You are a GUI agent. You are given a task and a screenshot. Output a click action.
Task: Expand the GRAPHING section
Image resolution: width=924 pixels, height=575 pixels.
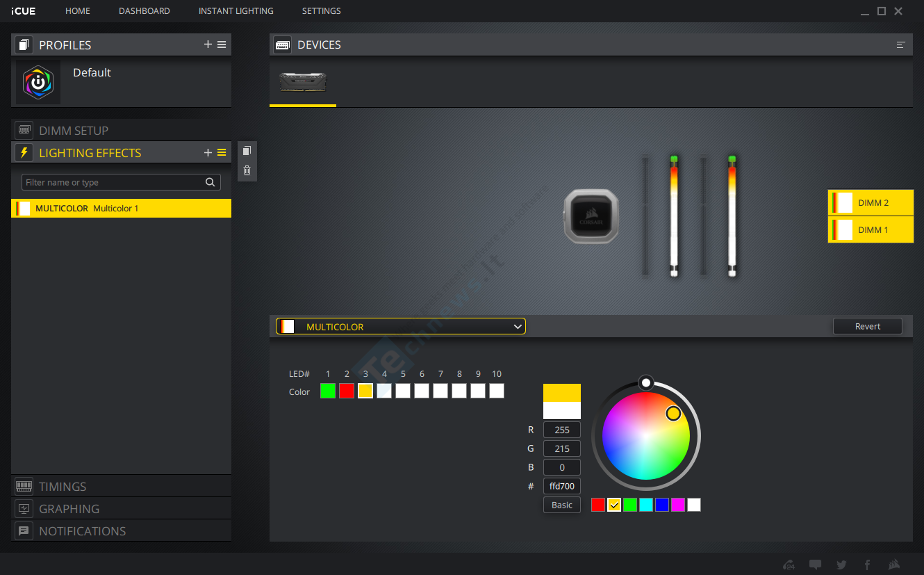tap(122, 508)
